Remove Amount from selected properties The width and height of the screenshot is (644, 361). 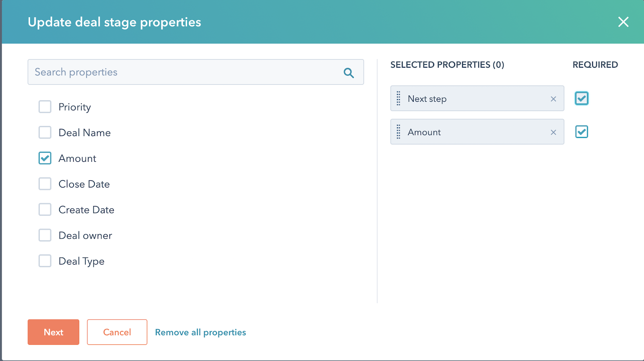[553, 132]
